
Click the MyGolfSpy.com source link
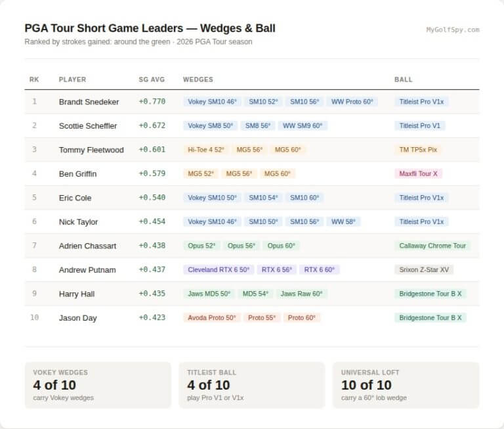pos(453,30)
